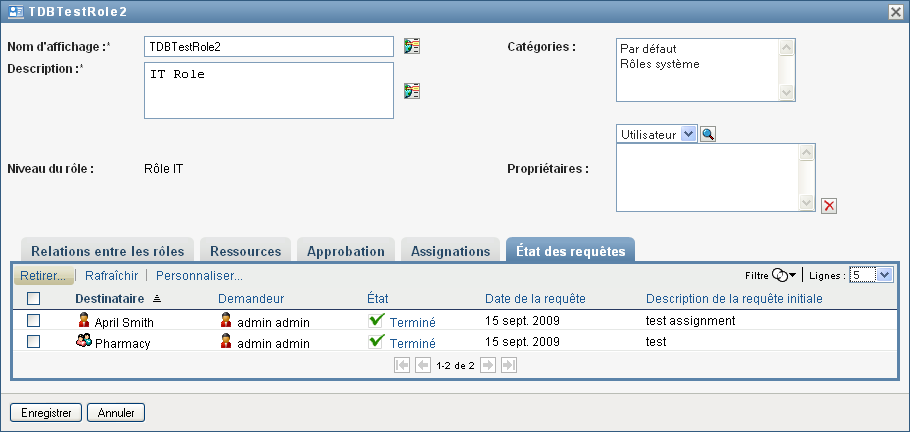The image size is (910, 432).
Task: Select Rôles système in Catégories list
Action: click(660, 64)
